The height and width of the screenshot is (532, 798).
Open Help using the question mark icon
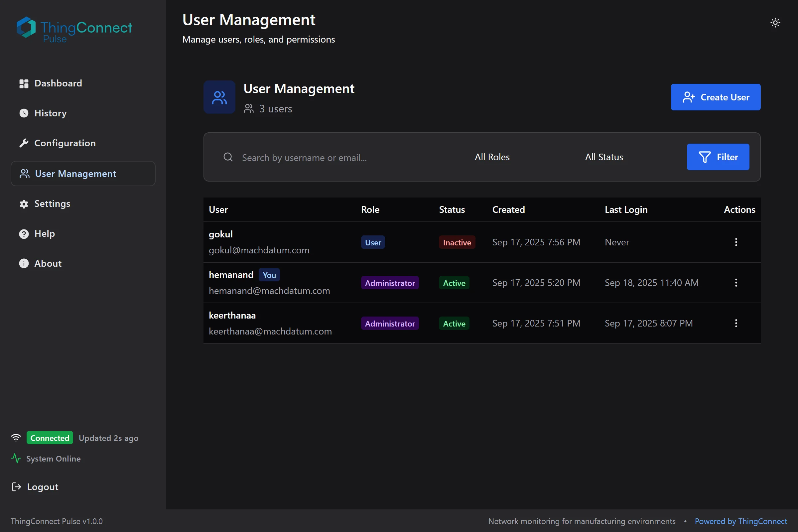coord(23,233)
